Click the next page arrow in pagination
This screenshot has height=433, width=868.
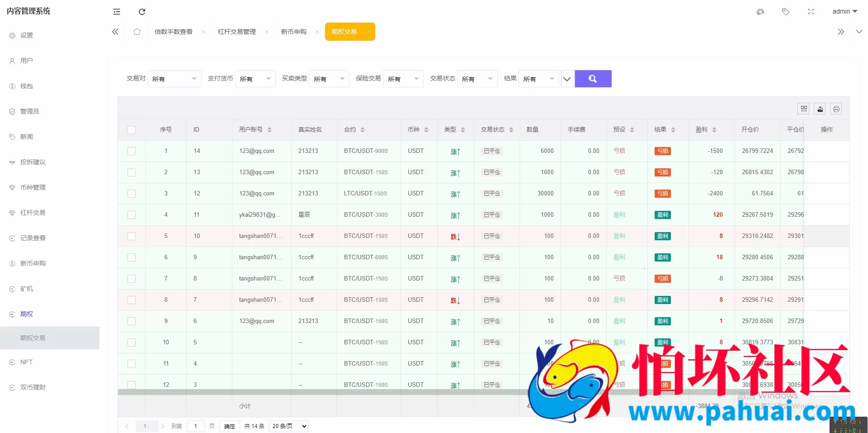163,426
